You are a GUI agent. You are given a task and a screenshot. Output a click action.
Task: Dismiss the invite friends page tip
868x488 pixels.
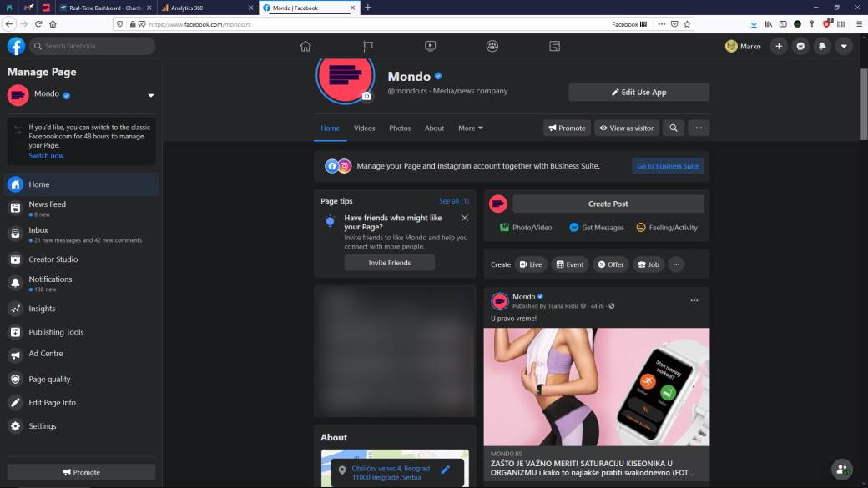coord(465,218)
